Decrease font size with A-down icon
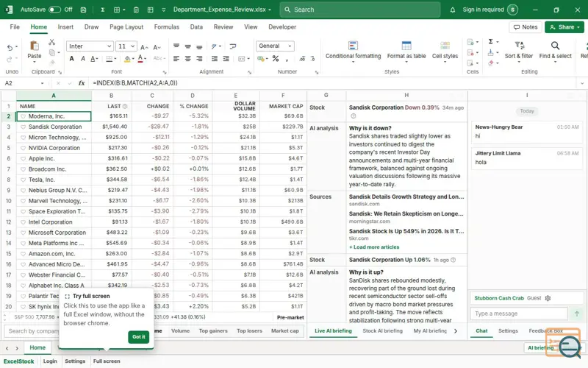 click(157, 47)
